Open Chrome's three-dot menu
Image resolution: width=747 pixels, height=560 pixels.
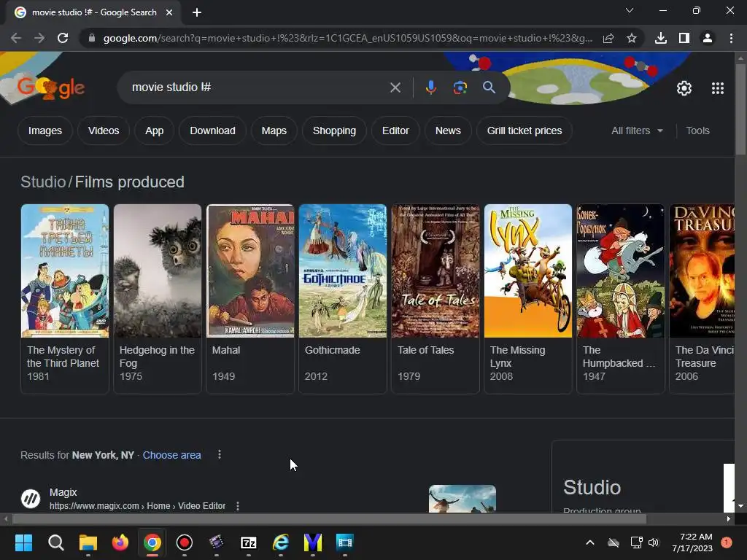click(731, 38)
